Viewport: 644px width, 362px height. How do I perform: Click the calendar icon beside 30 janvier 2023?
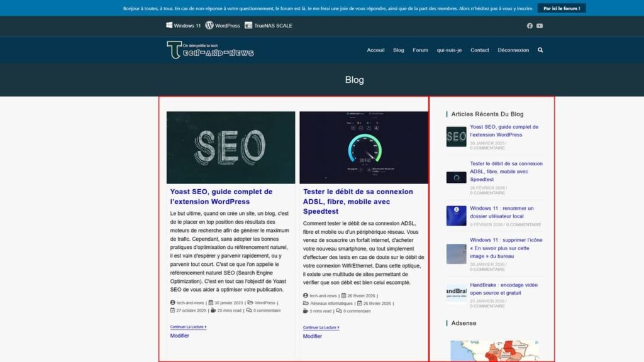(211, 302)
